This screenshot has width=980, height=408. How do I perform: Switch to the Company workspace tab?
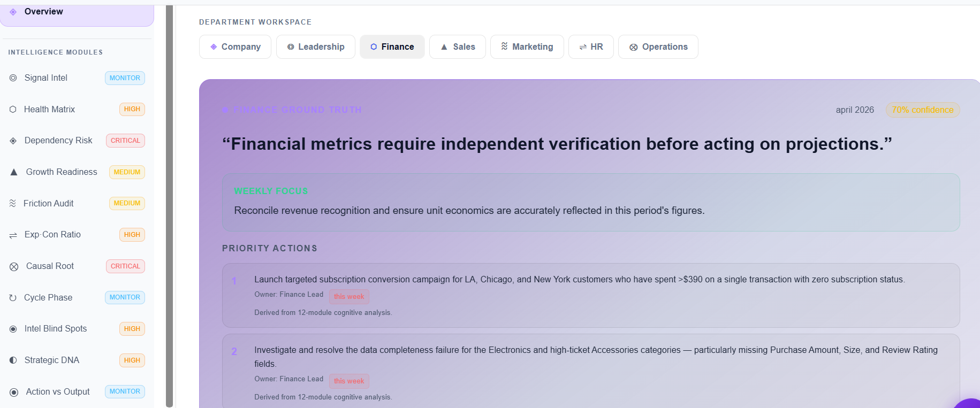(235, 47)
